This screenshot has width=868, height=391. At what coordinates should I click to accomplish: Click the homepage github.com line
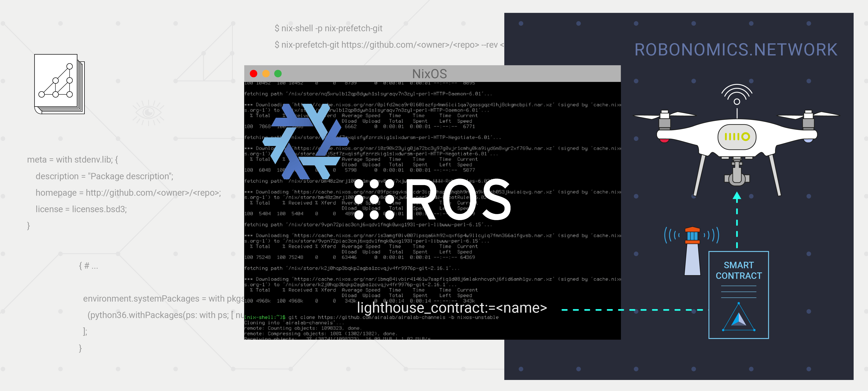pyautogui.click(x=128, y=193)
